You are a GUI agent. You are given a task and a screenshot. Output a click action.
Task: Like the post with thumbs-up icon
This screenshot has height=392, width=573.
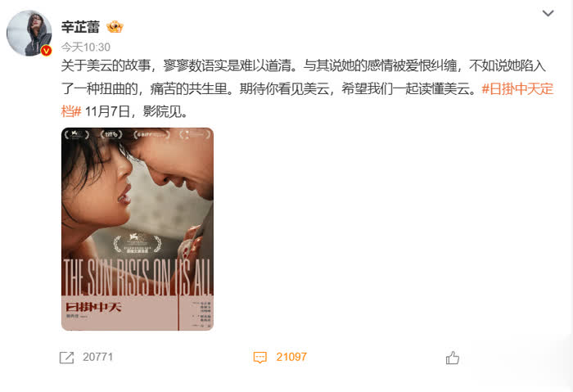(453, 358)
